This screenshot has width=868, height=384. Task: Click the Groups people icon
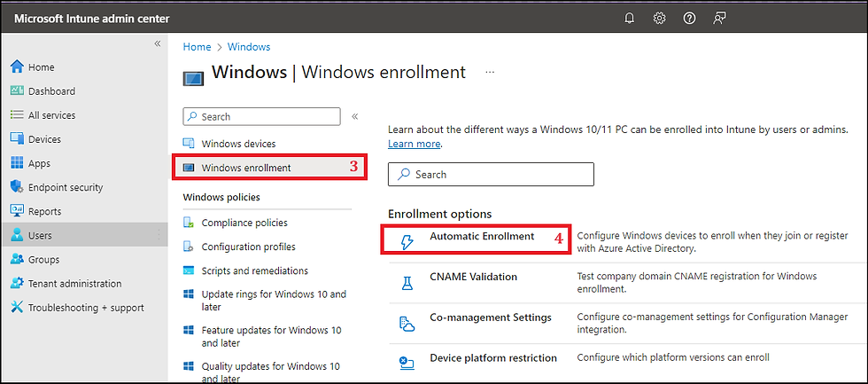coord(18,259)
